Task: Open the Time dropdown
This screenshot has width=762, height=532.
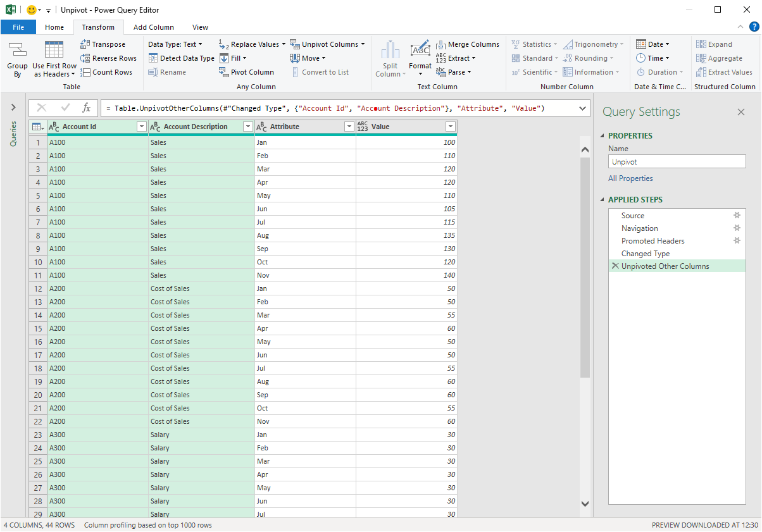Action: [x=653, y=58]
